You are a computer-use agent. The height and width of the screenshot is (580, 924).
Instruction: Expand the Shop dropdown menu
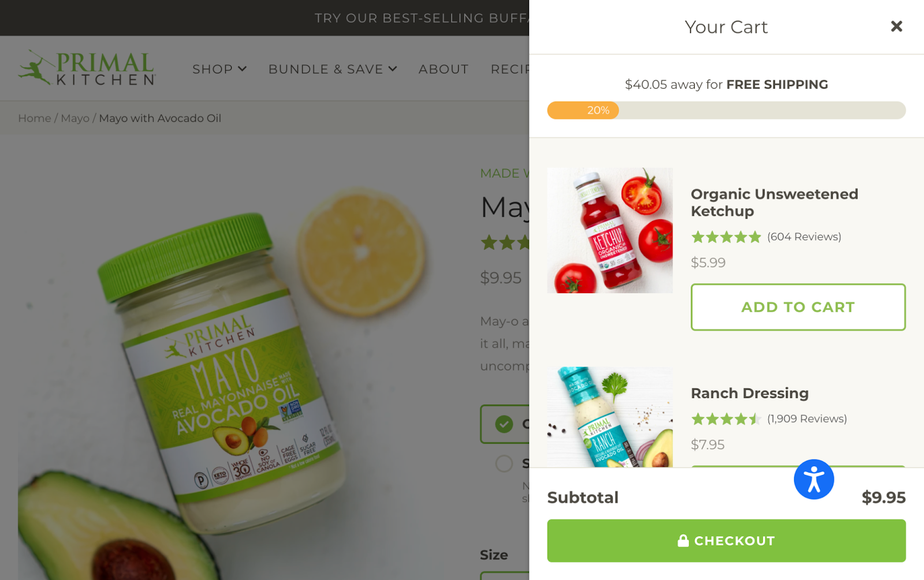coord(219,69)
